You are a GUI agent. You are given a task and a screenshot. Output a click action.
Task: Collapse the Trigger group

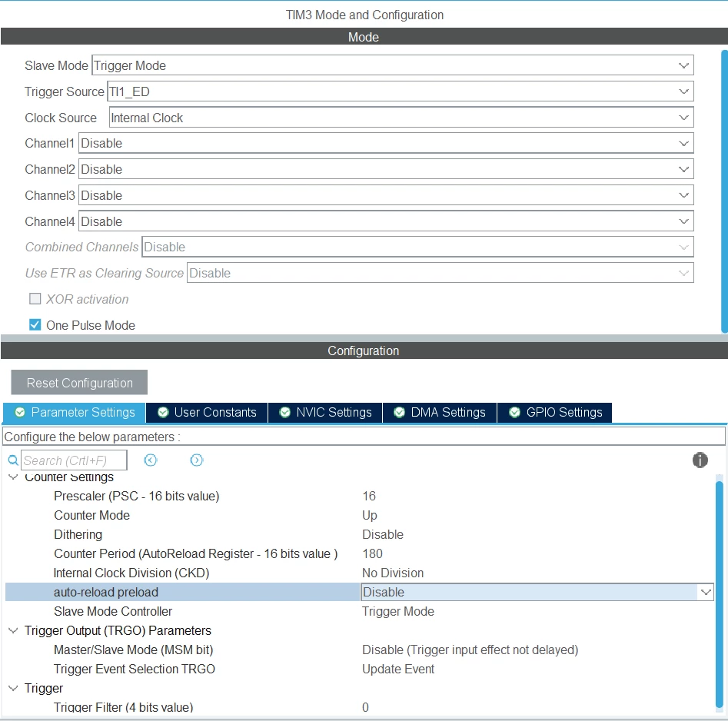(13, 688)
